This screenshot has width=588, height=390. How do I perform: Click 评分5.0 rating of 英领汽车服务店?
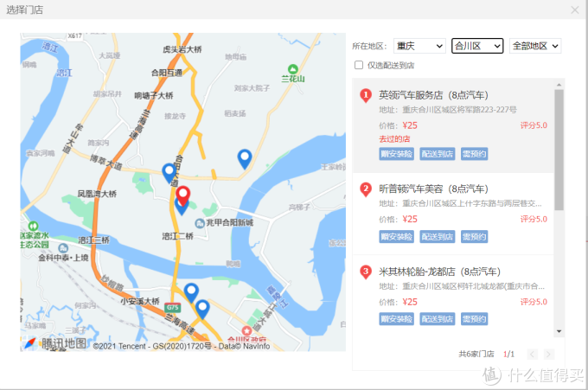pyautogui.click(x=534, y=125)
